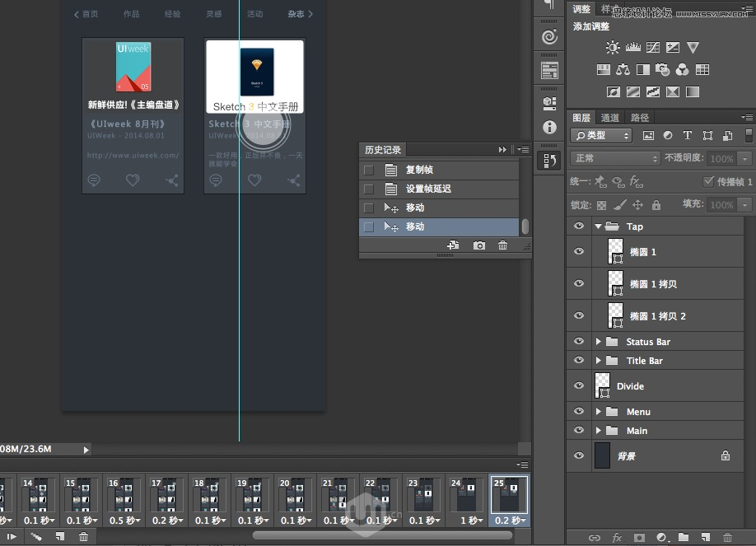Filter layers by text type

click(x=688, y=136)
